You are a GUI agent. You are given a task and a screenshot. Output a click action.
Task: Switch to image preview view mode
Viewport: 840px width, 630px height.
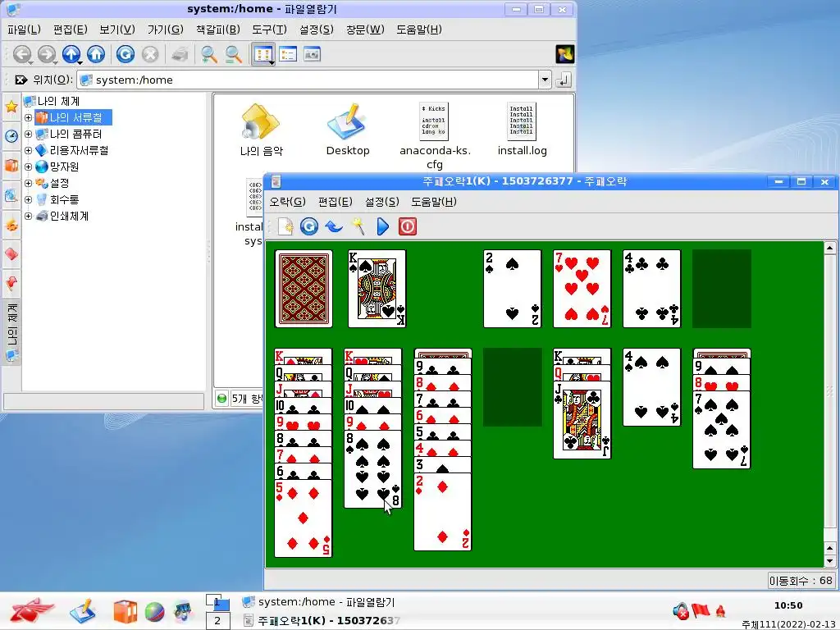(x=312, y=54)
